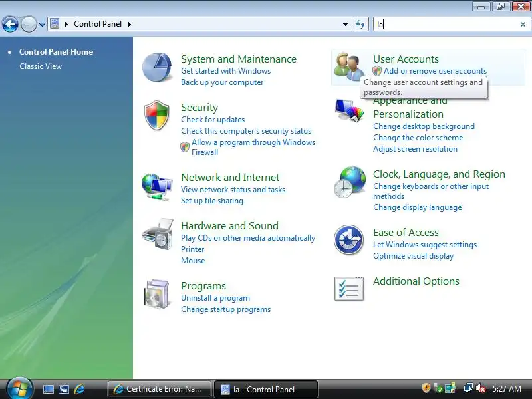This screenshot has height=399, width=532.
Task: Open Hardware and Sound heading
Action: coord(229,226)
